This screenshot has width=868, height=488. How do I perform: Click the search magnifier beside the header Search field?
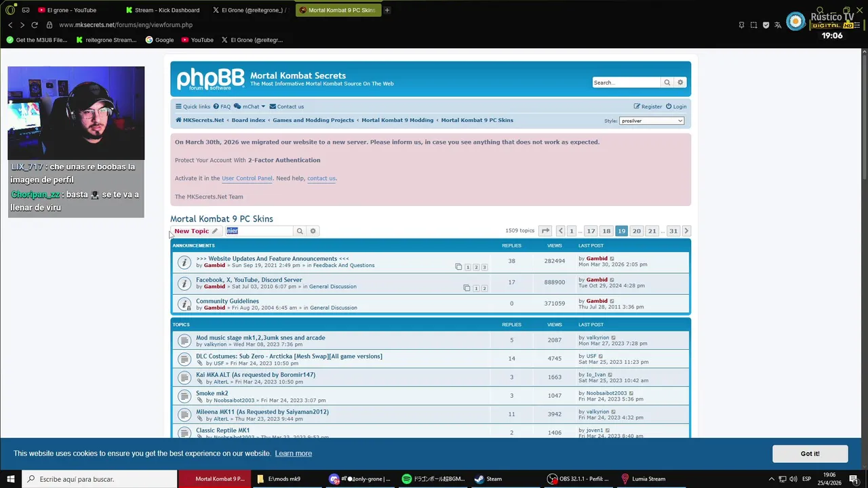[x=667, y=83]
